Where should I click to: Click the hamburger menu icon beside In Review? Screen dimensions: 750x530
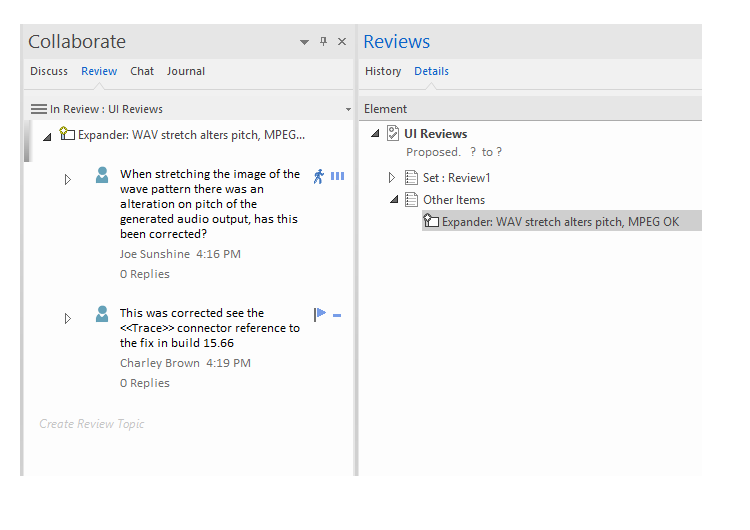click(39, 109)
